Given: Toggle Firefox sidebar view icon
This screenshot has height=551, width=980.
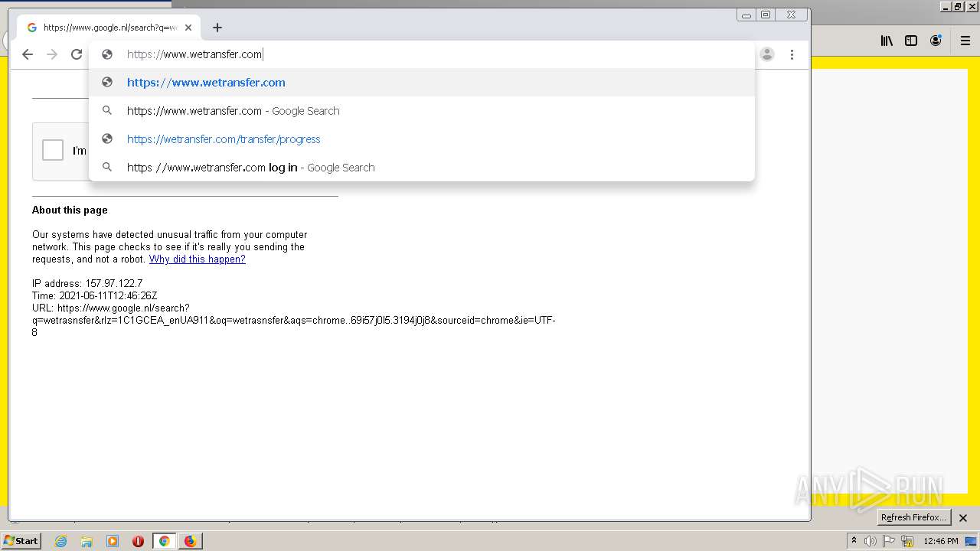Looking at the screenshot, I should pos(911,41).
